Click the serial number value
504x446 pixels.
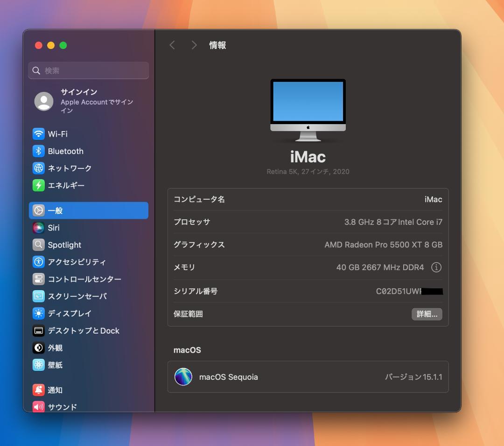coord(409,292)
